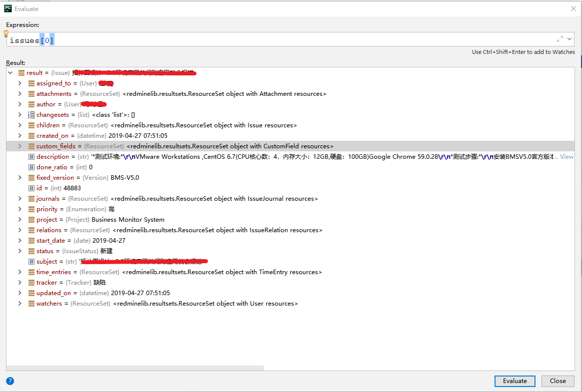Click the int type icon beside id
The width and height of the screenshot is (582, 392).
(x=30, y=188)
